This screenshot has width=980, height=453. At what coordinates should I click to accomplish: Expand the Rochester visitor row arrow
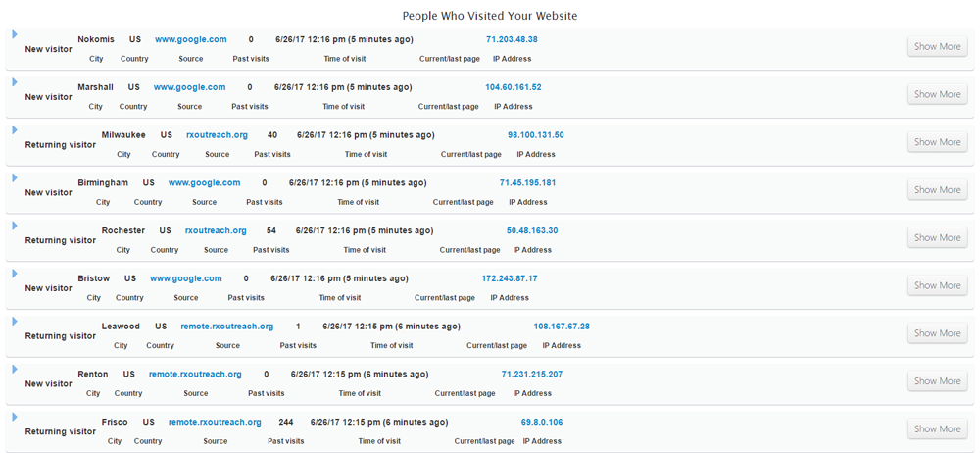(x=15, y=226)
